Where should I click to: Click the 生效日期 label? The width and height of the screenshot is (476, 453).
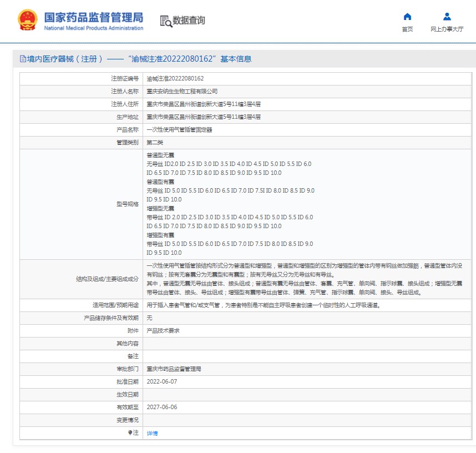coord(128,394)
